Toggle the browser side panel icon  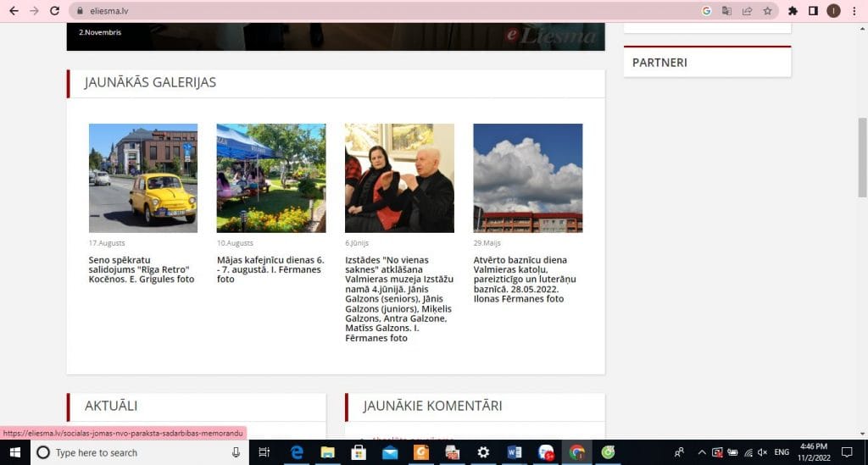pyautogui.click(x=813, y=11)
